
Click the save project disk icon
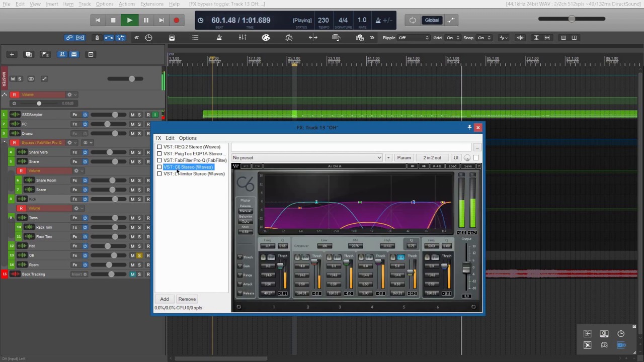[x=172, y=38]
